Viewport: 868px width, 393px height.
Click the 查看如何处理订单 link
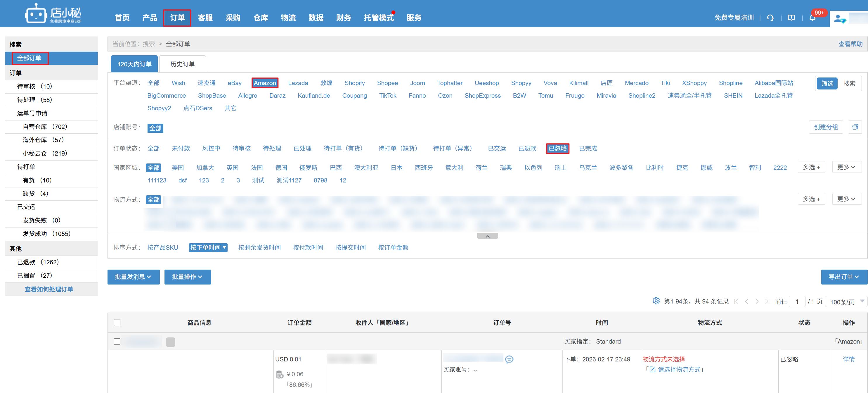coord(49,289)
